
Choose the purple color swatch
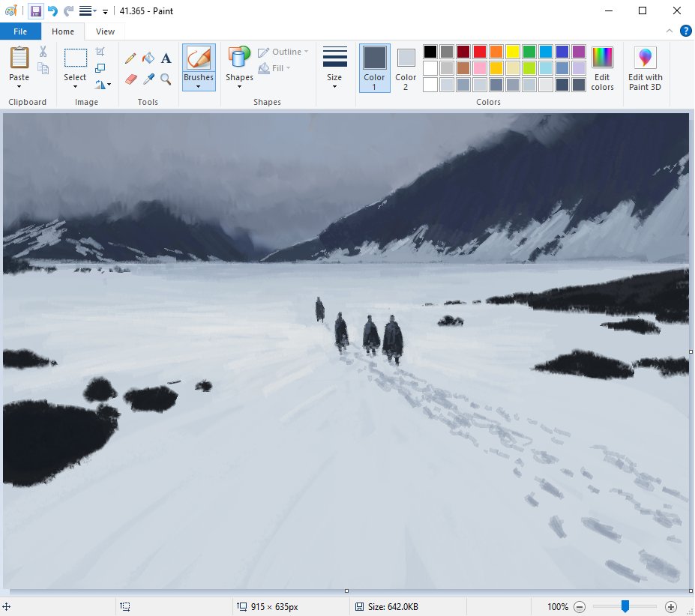[x=579, y=52]
